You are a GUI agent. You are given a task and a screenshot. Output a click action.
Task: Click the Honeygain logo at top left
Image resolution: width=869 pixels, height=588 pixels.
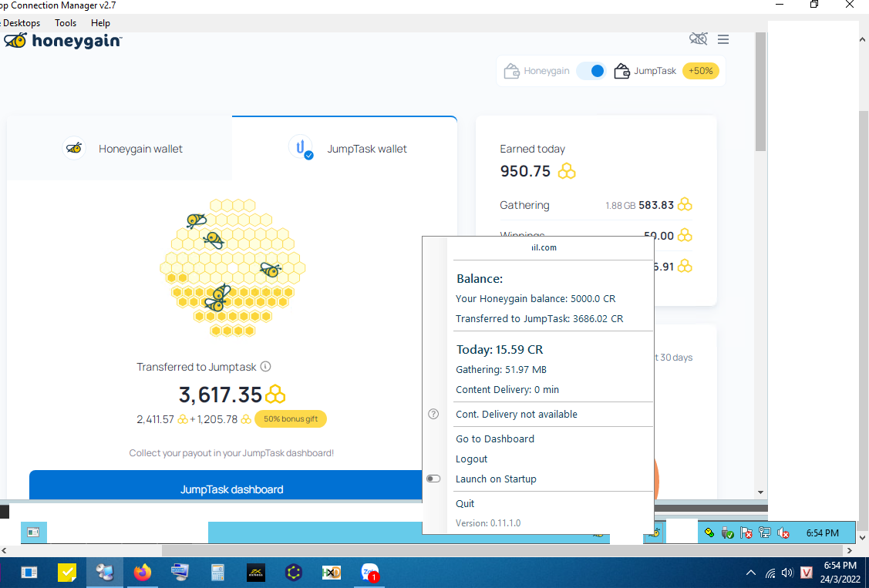pyautogui.click(x=63, y=41)
